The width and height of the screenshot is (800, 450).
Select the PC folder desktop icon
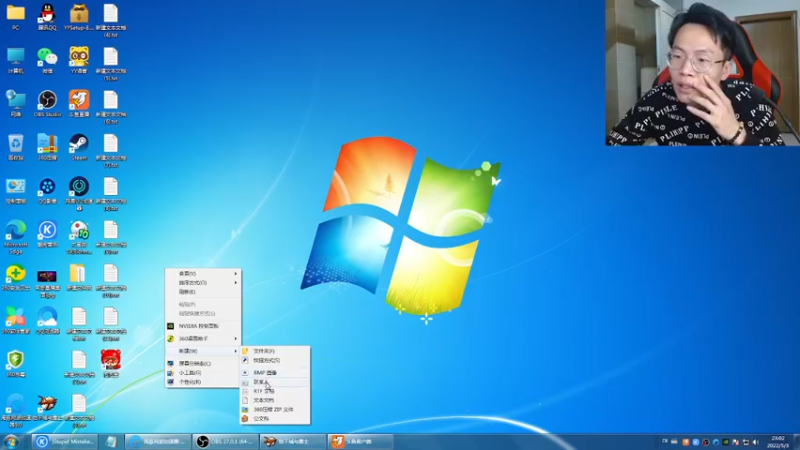tap(15, 17)
